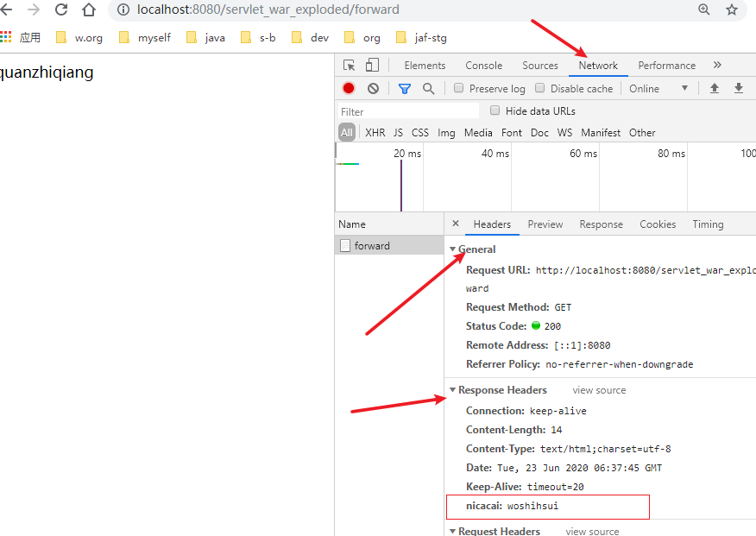The image size is (756, 536).
Task: Filter requests by Other
Action: (x=642, y=133)
